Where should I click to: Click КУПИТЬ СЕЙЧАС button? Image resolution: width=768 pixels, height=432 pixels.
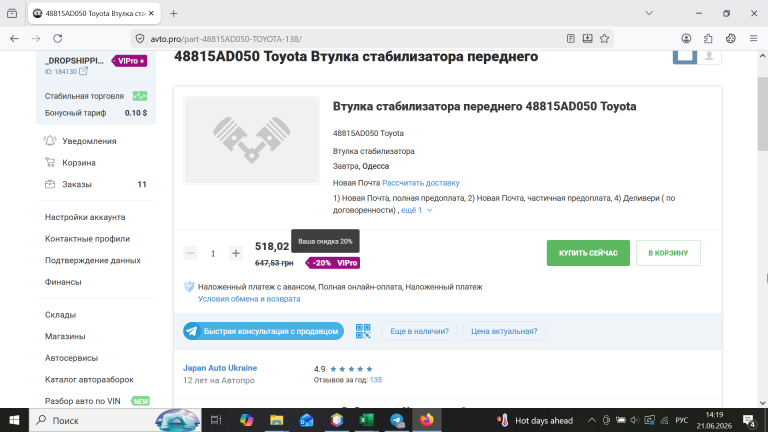(588, 253)
